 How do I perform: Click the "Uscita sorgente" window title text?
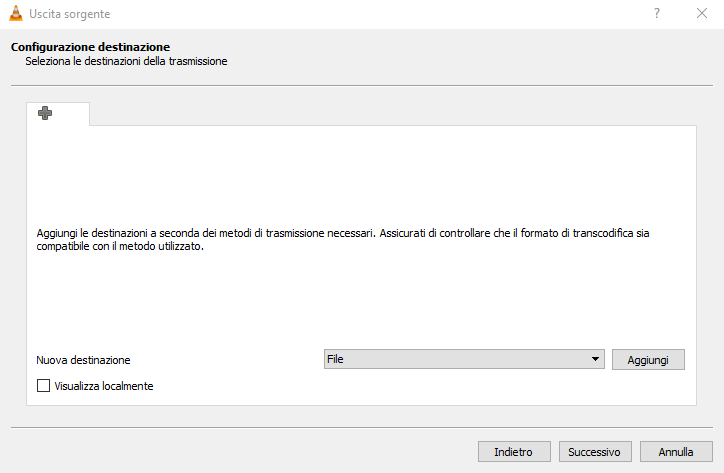(70, 14)
